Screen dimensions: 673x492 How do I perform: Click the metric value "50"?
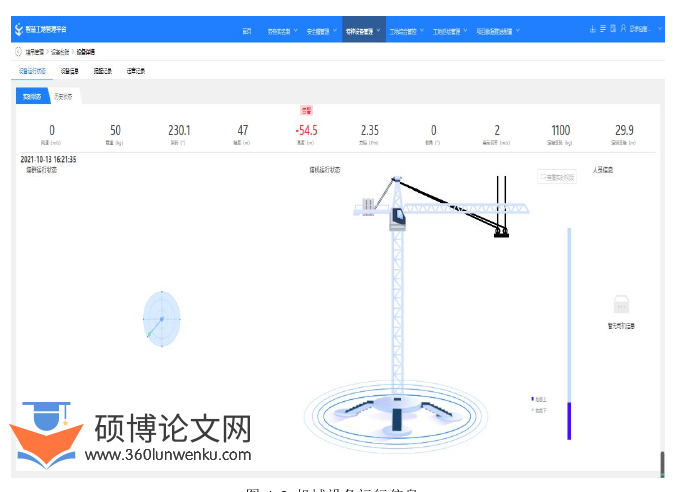[x=115, y=131]
